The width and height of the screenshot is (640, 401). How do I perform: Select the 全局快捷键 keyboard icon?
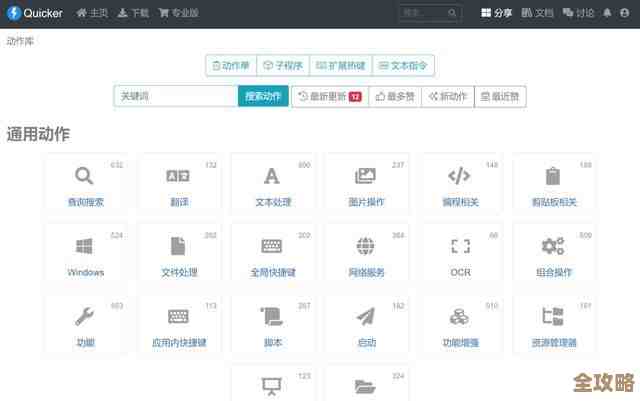(x=272, y=246)
